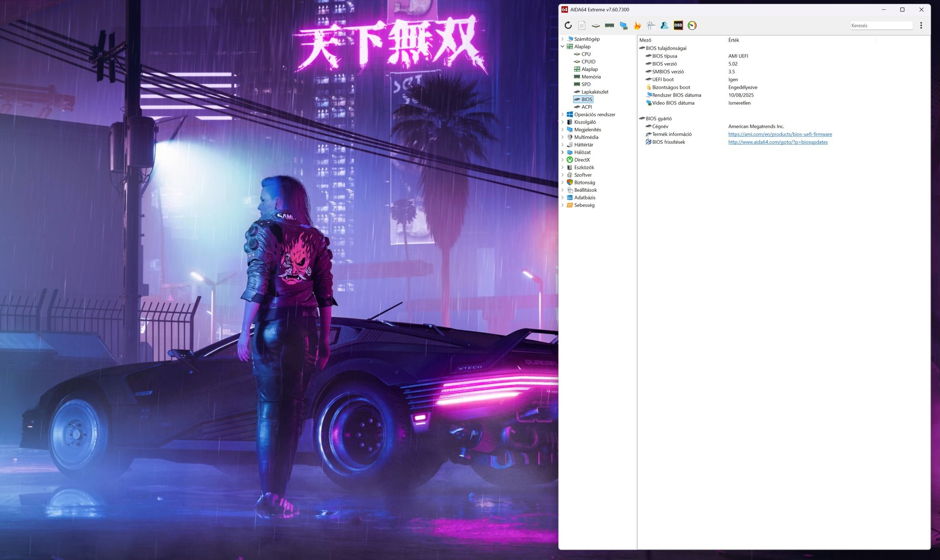940x560 pixels.
Task: Expand the Operációs rendszer node
Action: click(x=562, y=115)
